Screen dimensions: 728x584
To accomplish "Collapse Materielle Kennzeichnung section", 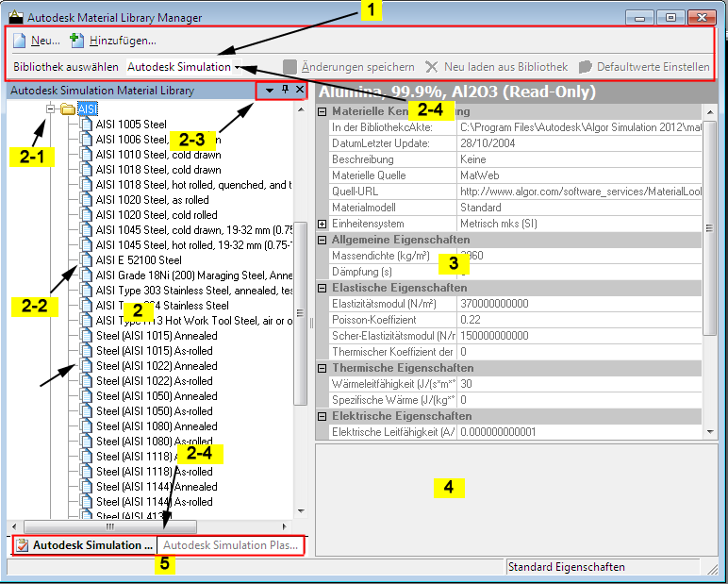I will 322,111.
